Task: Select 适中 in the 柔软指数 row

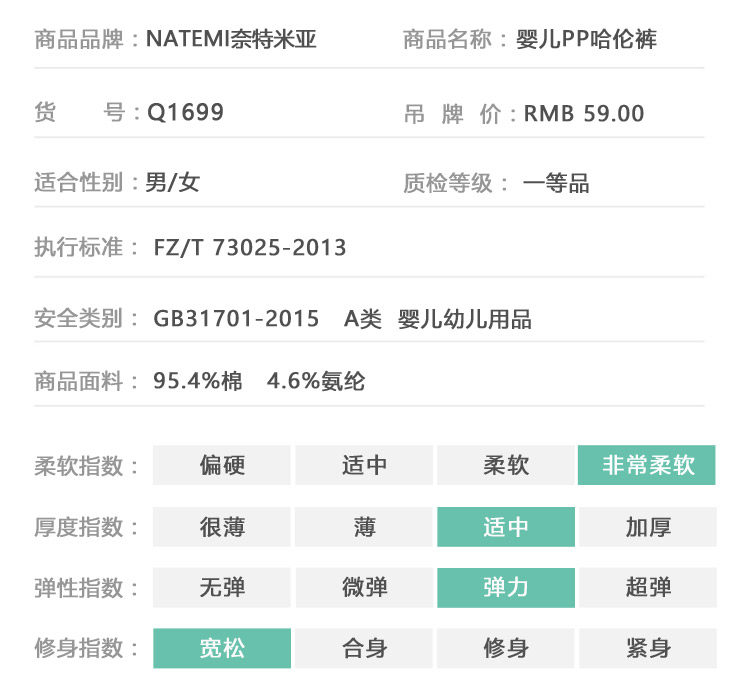Action: 364,465
